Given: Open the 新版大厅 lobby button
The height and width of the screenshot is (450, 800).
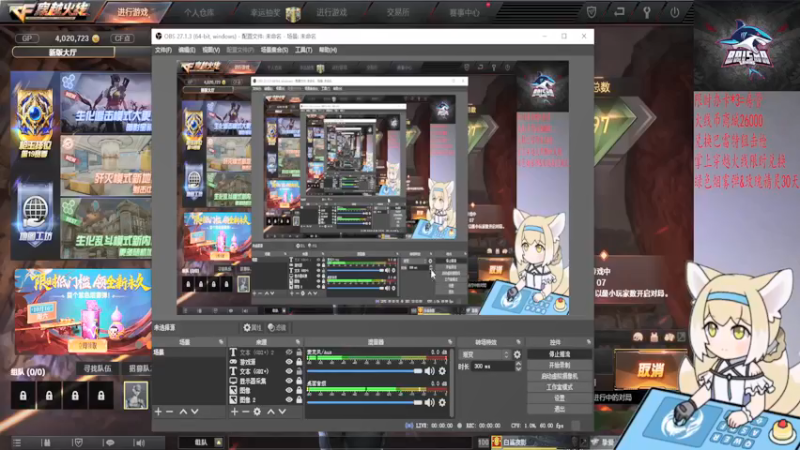Looking at the screenshot, I should click(63, 52).
